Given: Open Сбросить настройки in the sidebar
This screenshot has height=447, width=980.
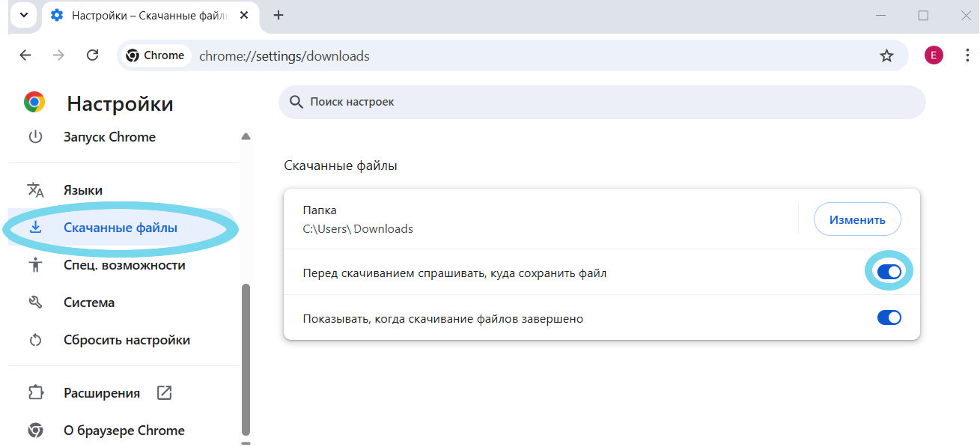Looking at the screenshot, I should coord(127,340).
